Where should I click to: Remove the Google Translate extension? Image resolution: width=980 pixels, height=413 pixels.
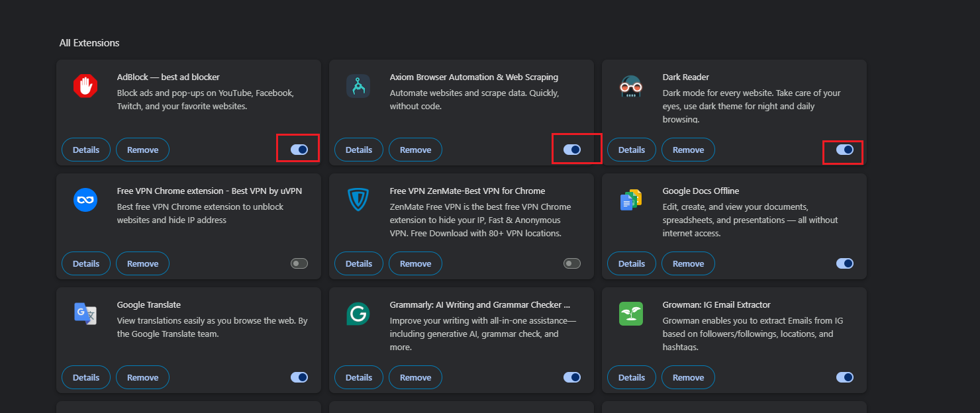(x=142, y=377)
